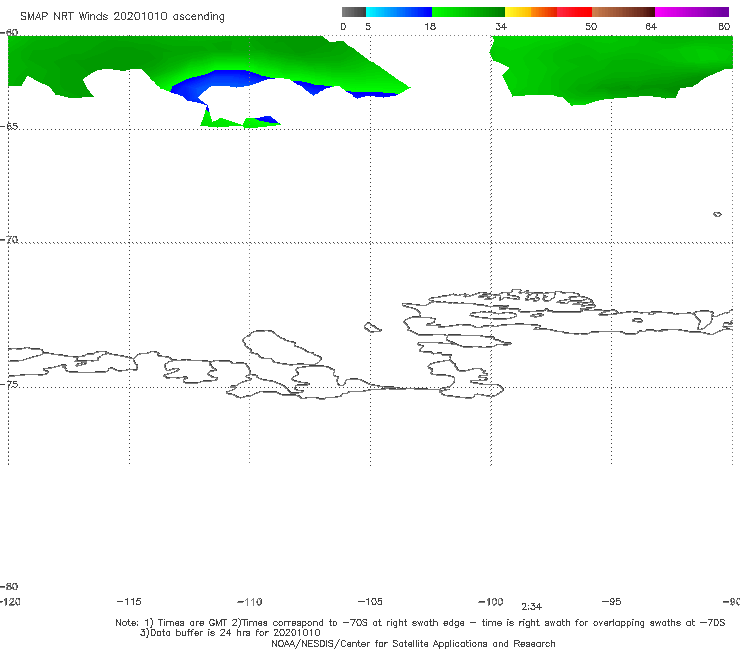Image resolution: width=740 pixels, height=650 pixels.
Task: Click the '3)Data buffer is 24 hrs' footnote
Action: pos(230,633)
